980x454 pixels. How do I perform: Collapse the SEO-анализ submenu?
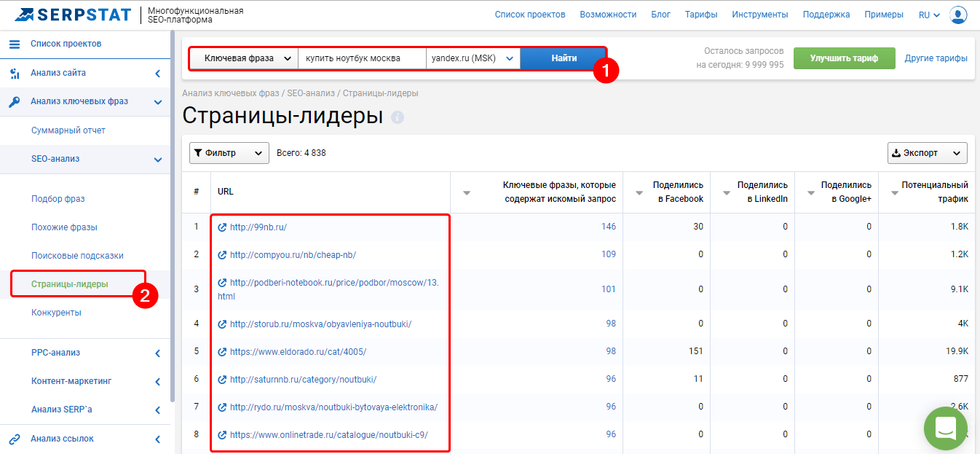158,159
